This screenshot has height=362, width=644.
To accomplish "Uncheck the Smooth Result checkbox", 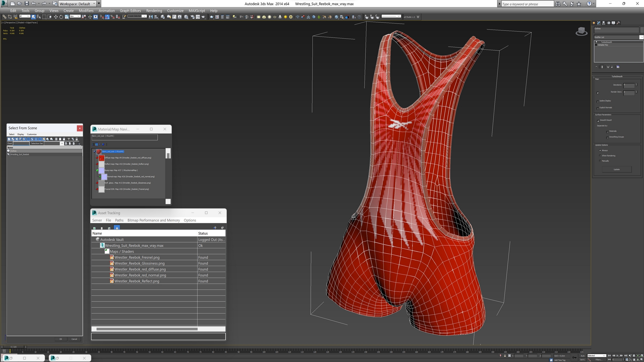I will pos(598,121).
